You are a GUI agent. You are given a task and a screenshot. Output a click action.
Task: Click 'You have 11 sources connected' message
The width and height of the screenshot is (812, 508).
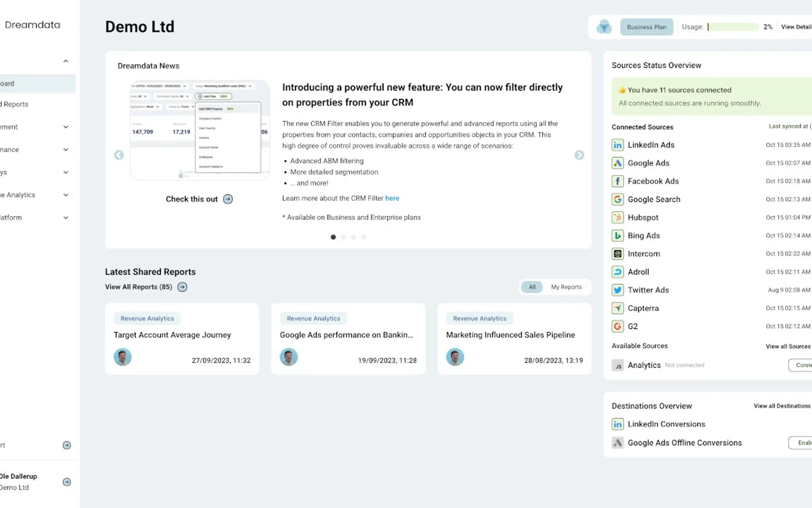680,90
